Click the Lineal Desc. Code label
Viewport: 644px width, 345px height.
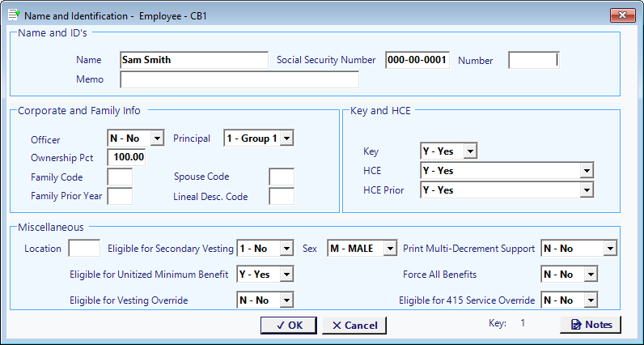[x=210, y=197]
